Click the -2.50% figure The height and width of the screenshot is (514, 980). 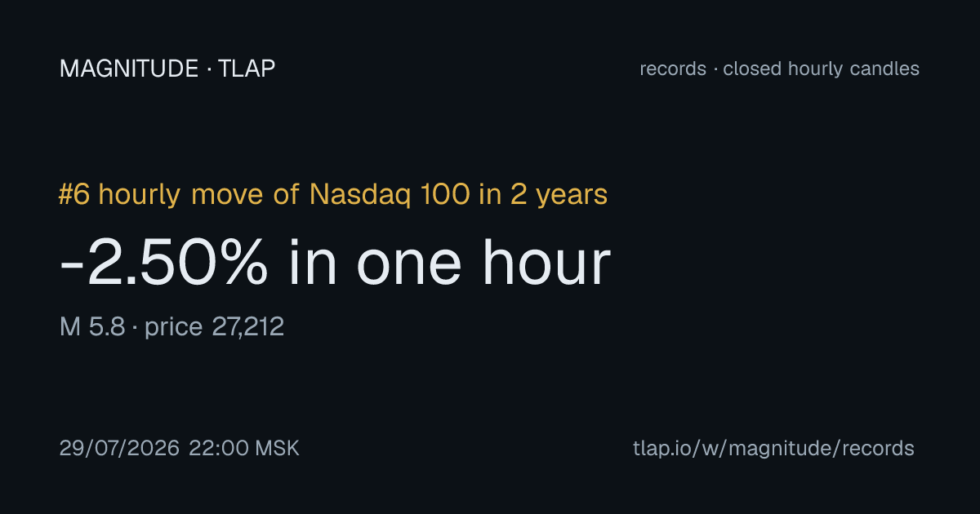pos(163,264)
